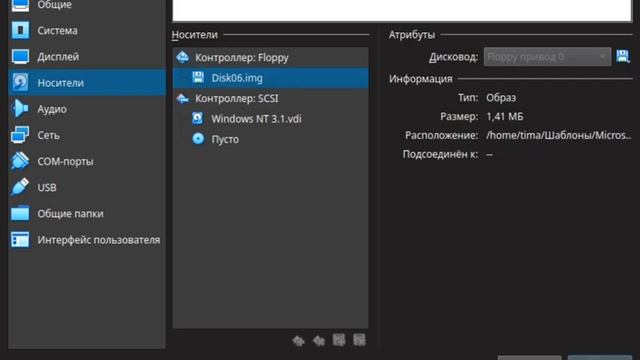Select the Контроллер: SCSI row
The image size is (640, 360).
pyautogui.click(x=270, y=98)
